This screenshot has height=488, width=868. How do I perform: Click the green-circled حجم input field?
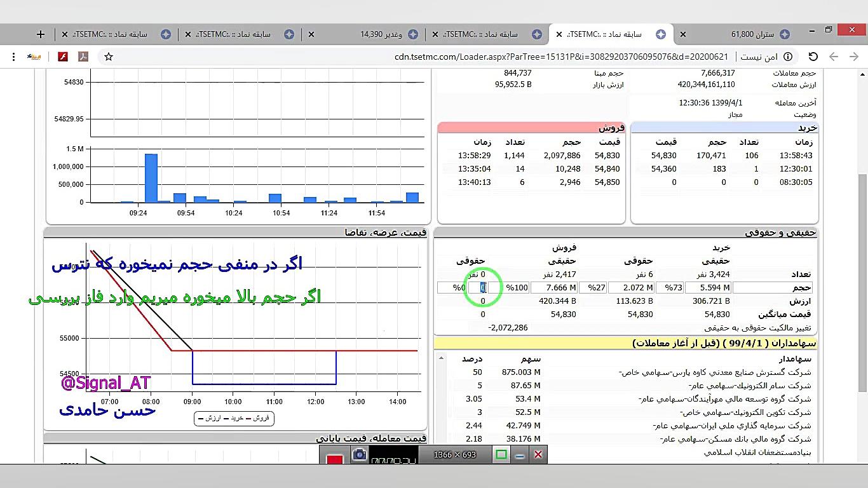(x=483, y=288)
